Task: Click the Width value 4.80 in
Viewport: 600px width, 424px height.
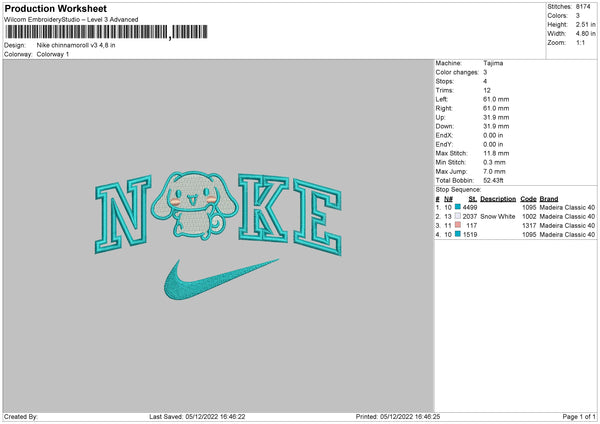Action: pos(585,34)
